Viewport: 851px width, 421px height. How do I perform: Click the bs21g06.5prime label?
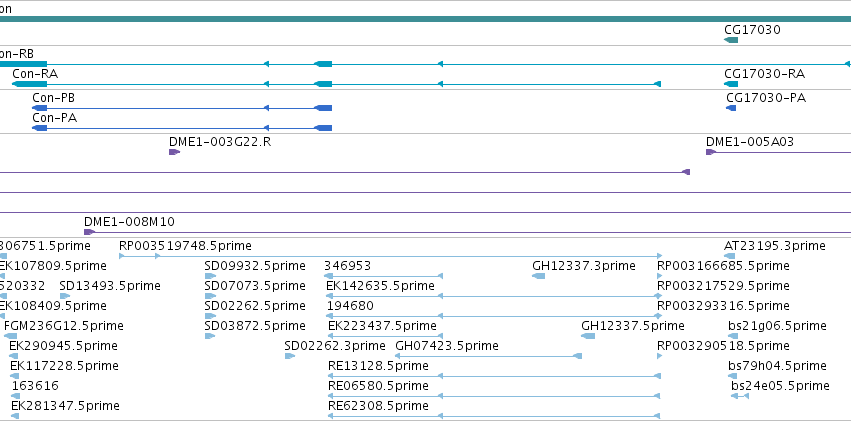(x=777, y=326)
